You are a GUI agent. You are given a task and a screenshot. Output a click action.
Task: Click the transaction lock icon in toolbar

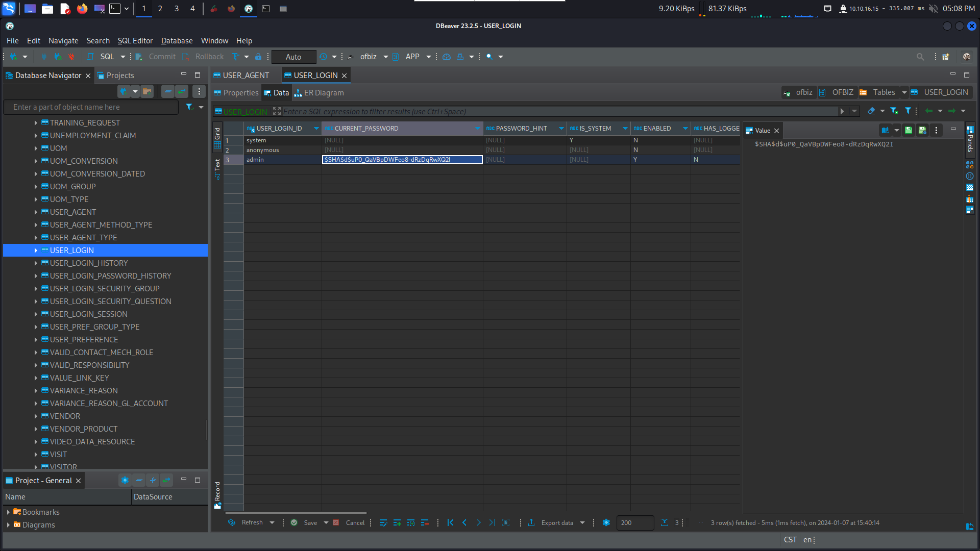tap(258, 57)
